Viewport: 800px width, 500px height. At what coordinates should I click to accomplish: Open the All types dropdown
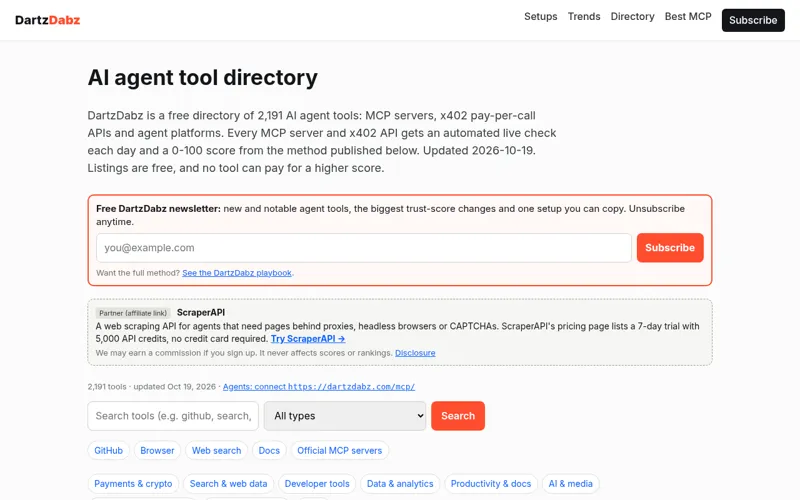[345, 416]
